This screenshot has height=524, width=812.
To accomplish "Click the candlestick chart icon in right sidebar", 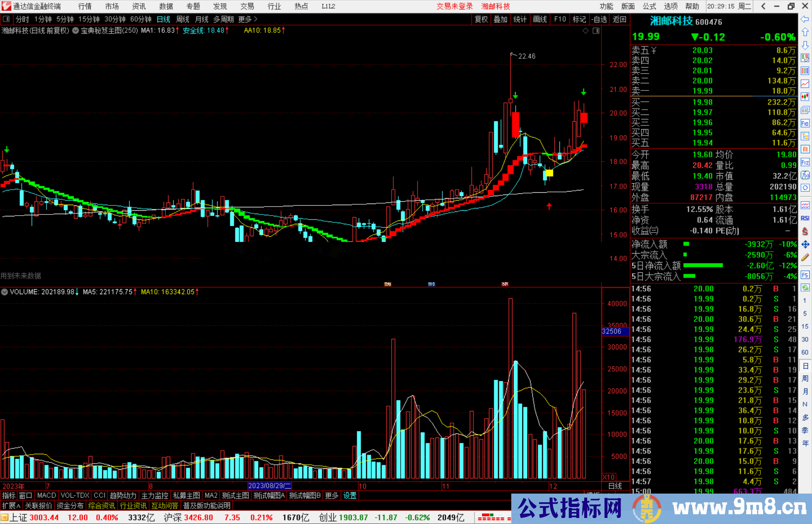I will (805, 97).
